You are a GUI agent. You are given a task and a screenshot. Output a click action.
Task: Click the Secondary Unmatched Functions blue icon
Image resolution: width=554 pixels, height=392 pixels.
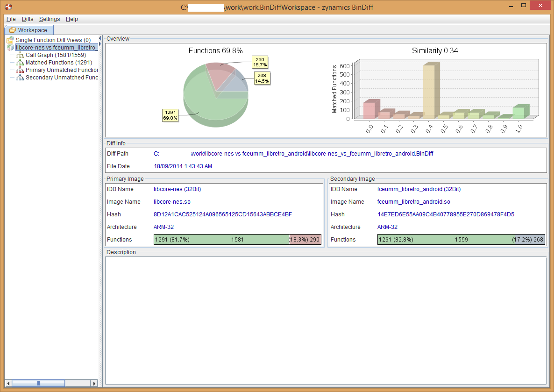20,78
